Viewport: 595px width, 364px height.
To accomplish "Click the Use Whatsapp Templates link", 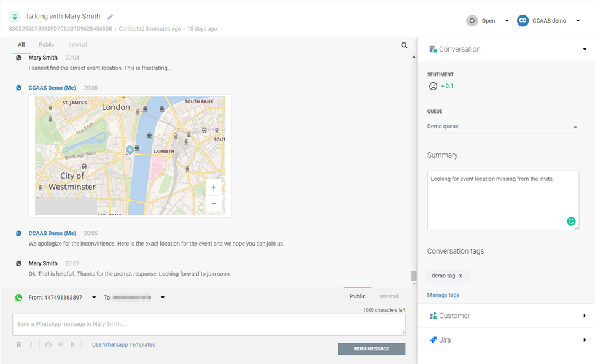I will point(123,345).
